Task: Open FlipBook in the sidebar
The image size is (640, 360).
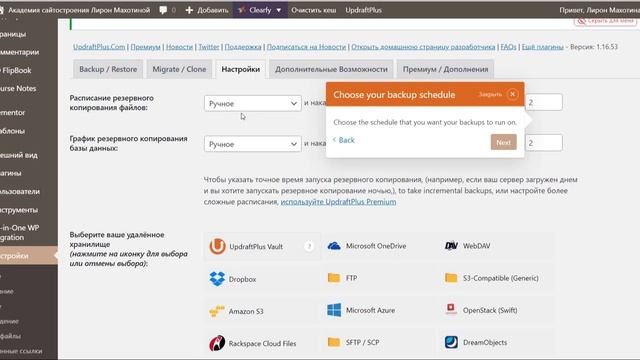Action: click(16, 70)
